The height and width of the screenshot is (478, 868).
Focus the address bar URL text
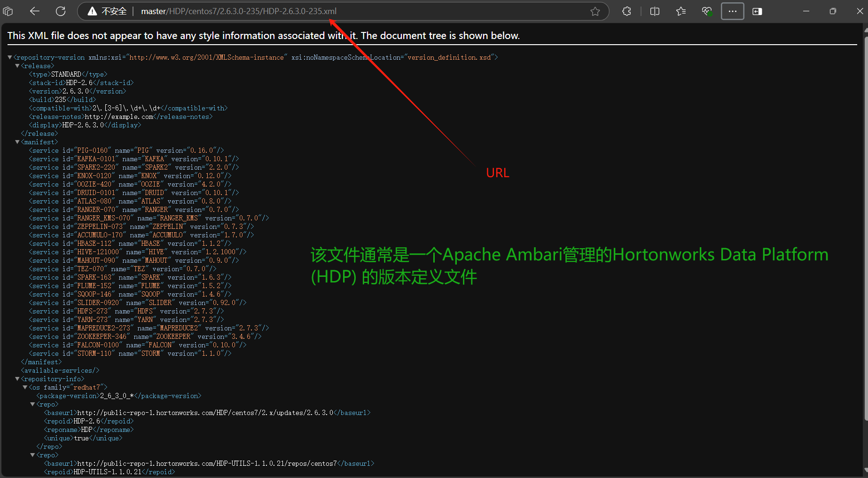click(x=239, y=11)
